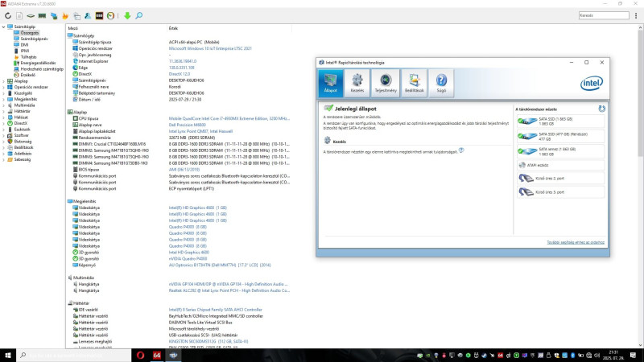Click the OSD panel toolbar icon
This screenshot has width=644, height=362.
tap(99, 15)
